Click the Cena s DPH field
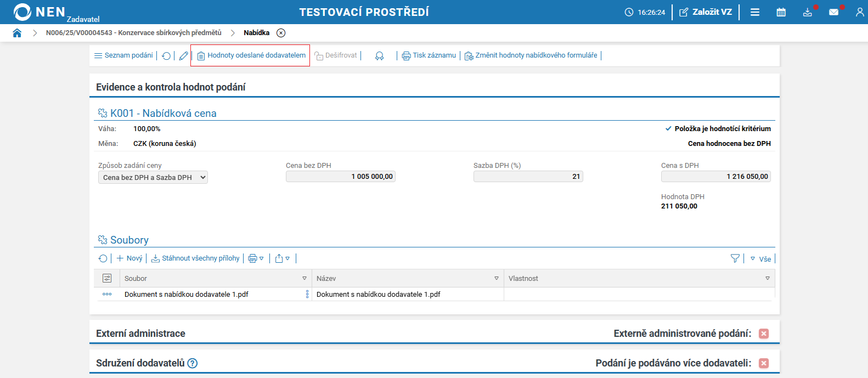The image size is (868, 378). (x=716, y=177)
